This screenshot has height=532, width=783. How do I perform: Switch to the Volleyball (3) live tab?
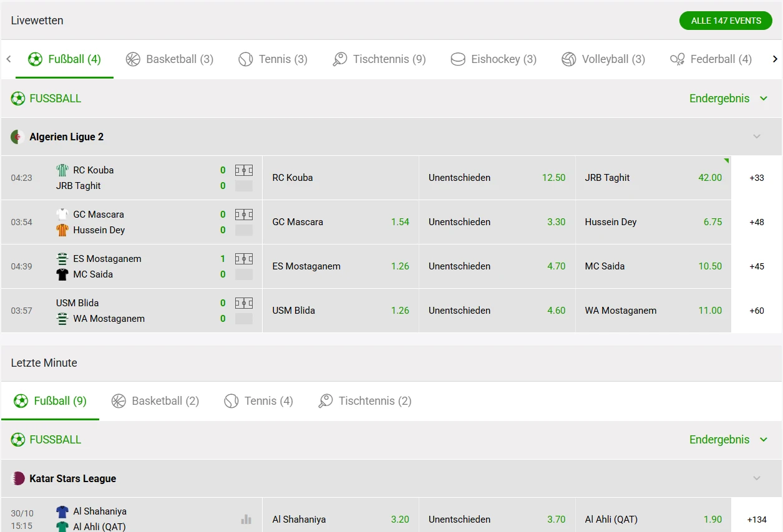click(x=603, y=59)
